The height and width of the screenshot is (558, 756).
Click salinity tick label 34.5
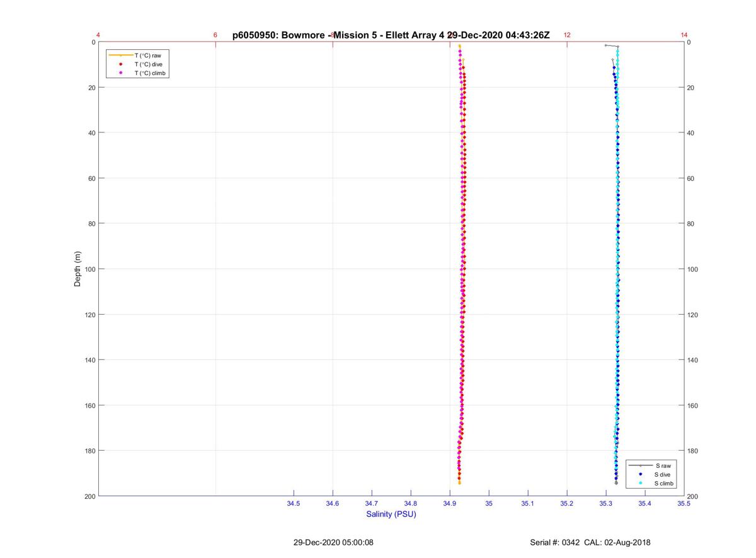tap(294, 503)
